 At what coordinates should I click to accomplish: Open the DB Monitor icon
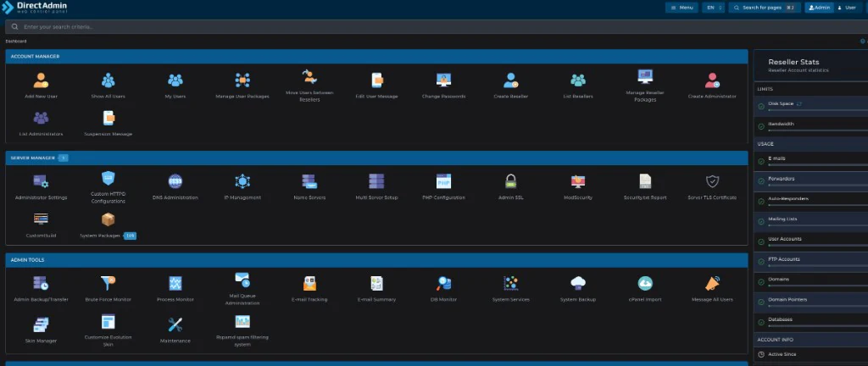[x=443, y=284]
